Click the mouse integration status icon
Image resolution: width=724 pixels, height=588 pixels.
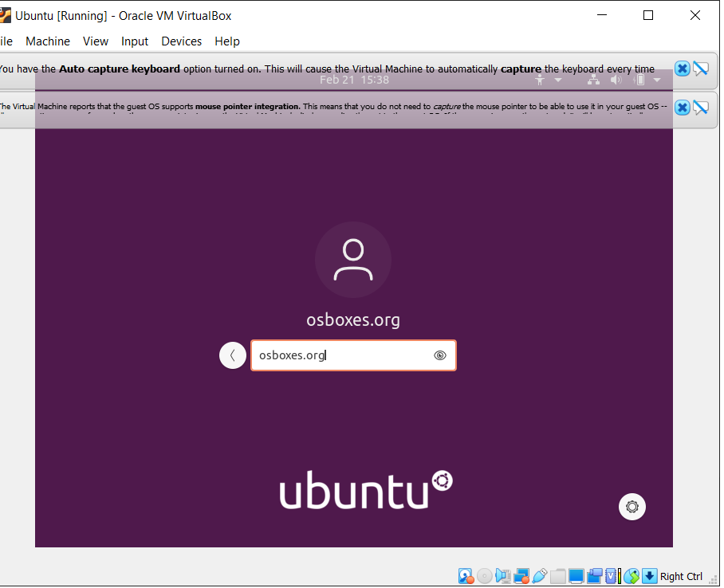click(x=632, y=576)
